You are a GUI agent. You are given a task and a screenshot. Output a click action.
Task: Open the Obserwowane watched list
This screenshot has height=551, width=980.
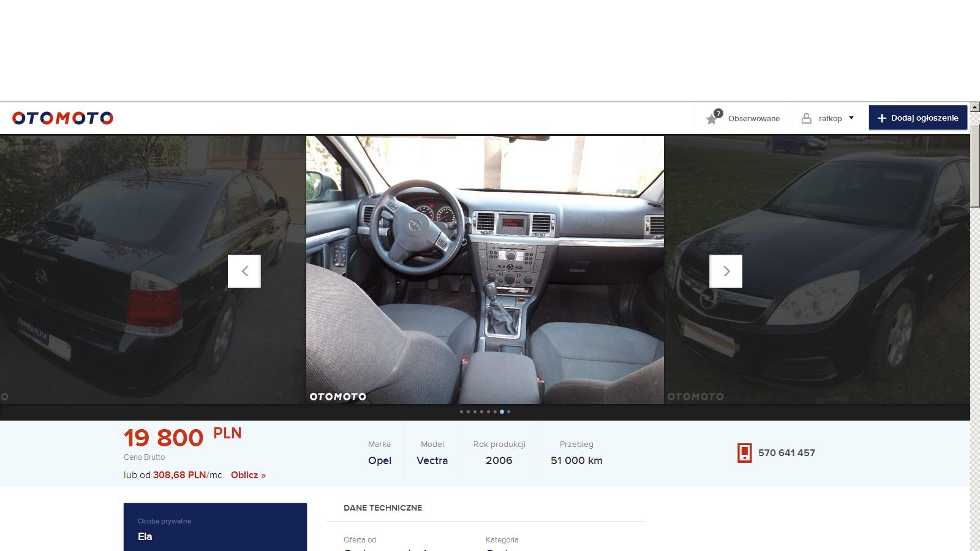click(x=753, y=119)
